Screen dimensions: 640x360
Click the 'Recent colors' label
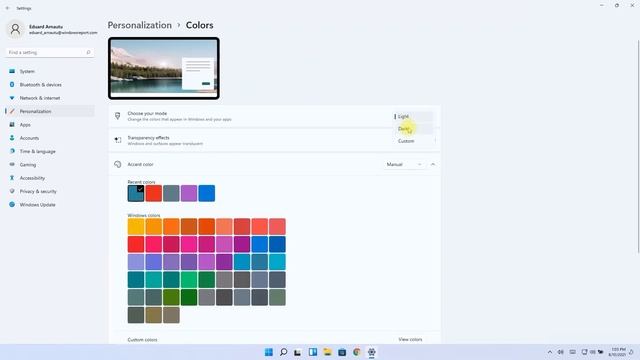[141, 182]
